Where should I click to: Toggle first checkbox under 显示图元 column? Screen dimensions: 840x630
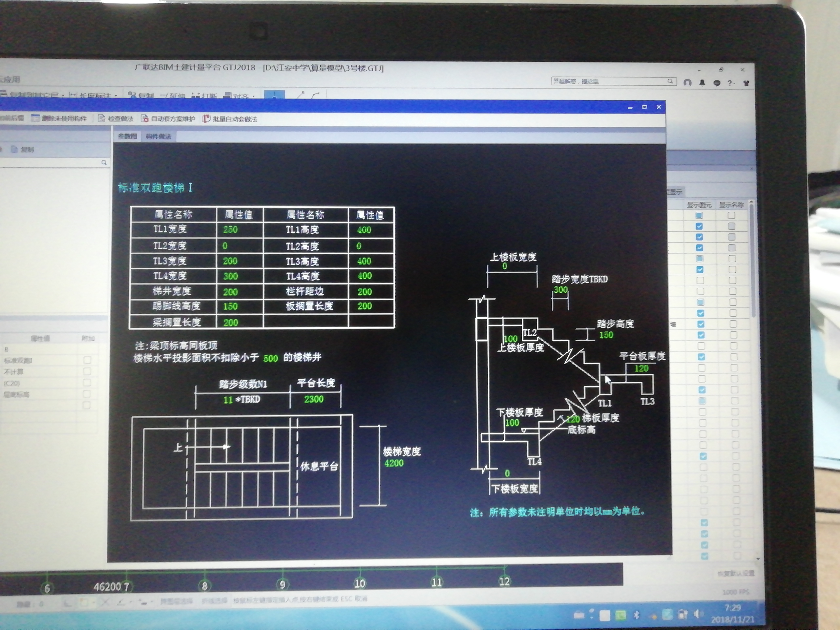click(x=699, y=215)
